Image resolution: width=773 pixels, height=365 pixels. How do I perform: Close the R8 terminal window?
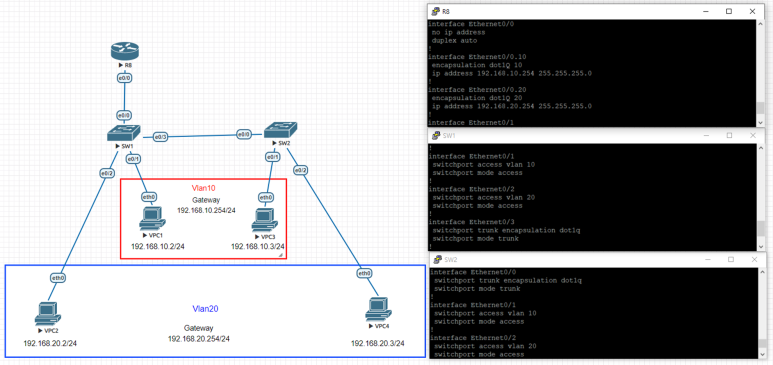[x=752, y=11]
